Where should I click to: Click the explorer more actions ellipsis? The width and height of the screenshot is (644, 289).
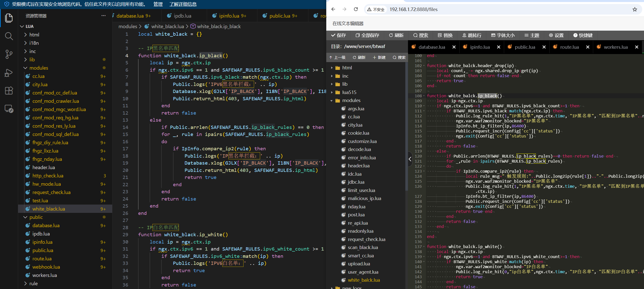[103, 16]
